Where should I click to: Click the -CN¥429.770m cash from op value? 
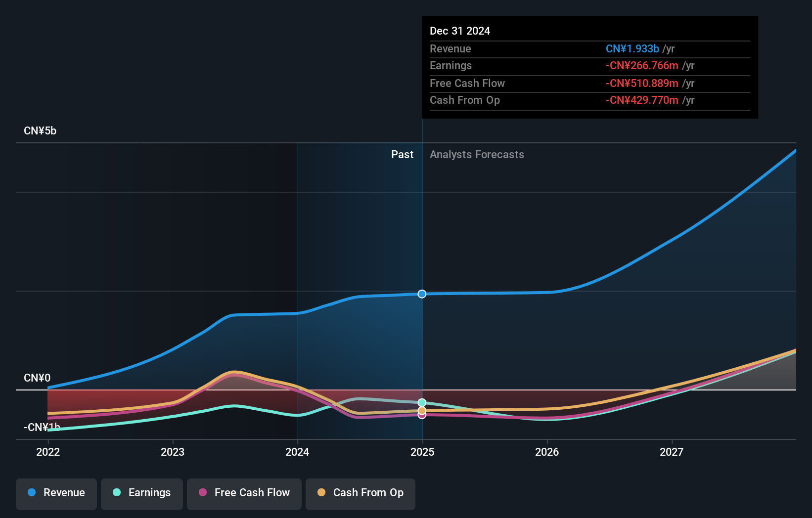pos(642,100)
